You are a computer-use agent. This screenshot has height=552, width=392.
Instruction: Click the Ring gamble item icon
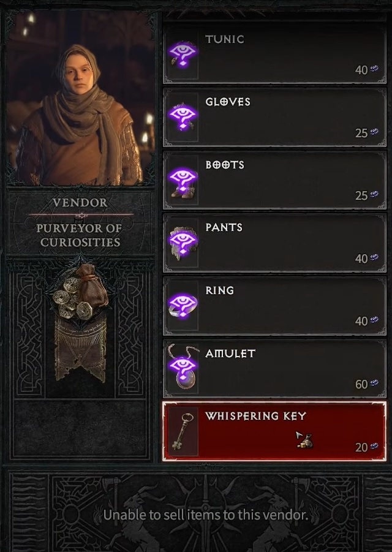183,305
